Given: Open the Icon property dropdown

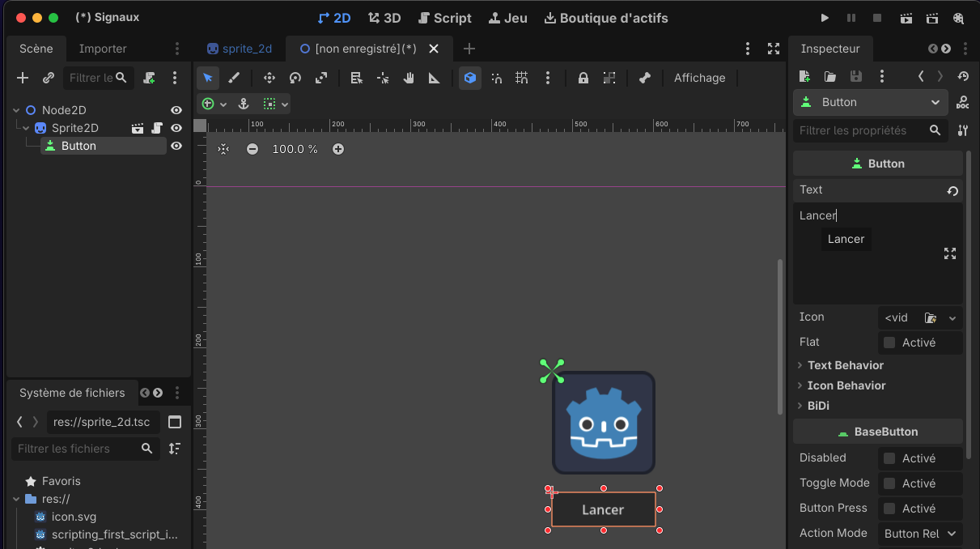Looking at the screenshot, I should pyautogui.click(x=952, y=318).
